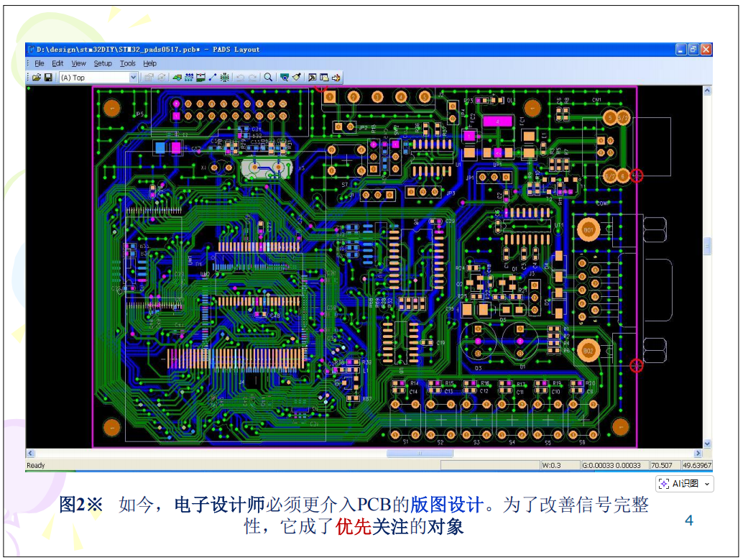Click the horizontal scrollbar right arrow
The image size is (743, 560).
pos(698,454)
